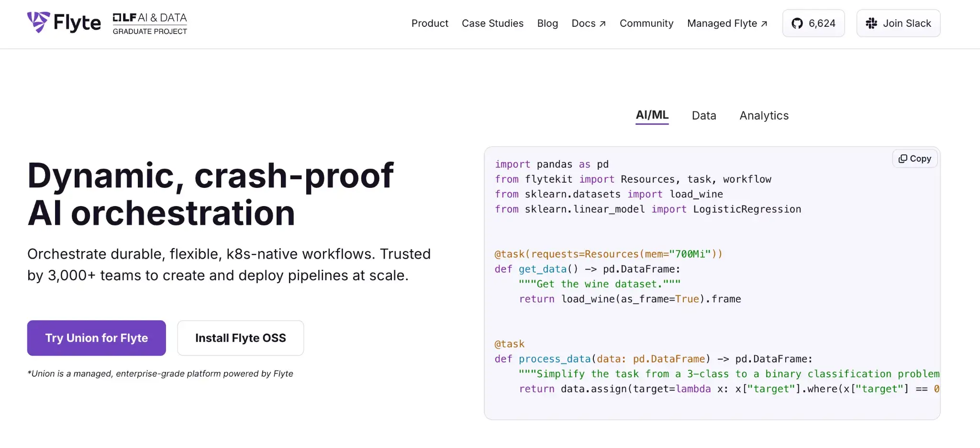Click the Install Flyte OSS button

point(240,338)
